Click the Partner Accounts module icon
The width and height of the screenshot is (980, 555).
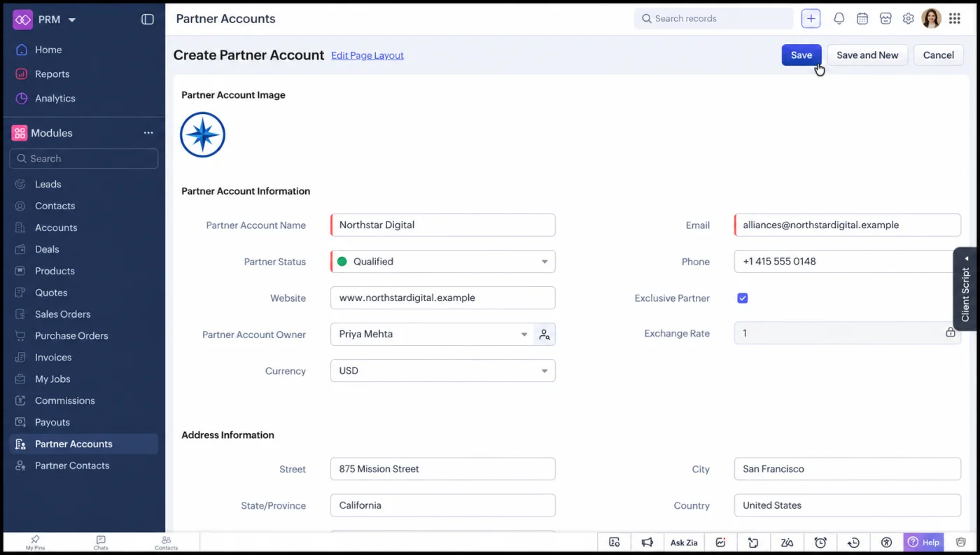21,444
